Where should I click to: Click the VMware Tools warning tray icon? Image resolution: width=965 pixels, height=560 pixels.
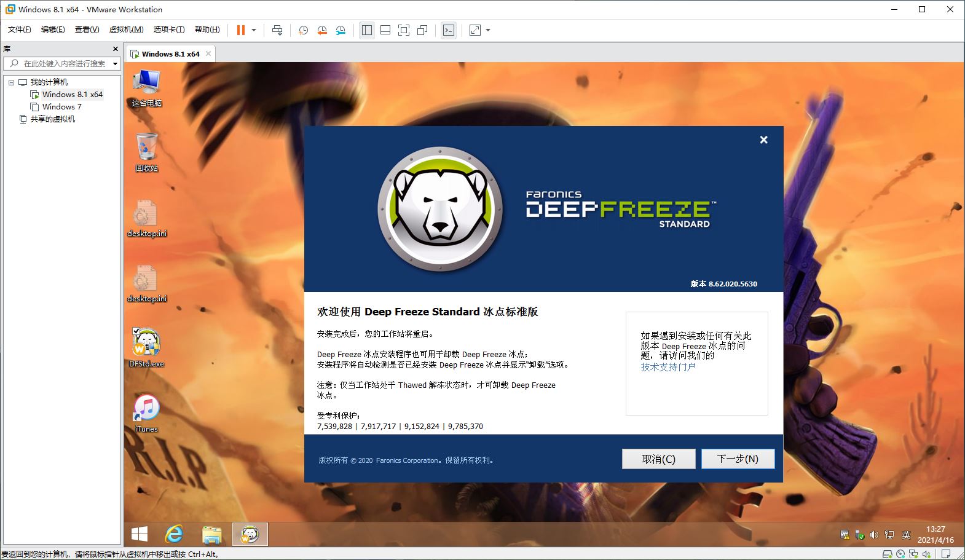(845, 535)
